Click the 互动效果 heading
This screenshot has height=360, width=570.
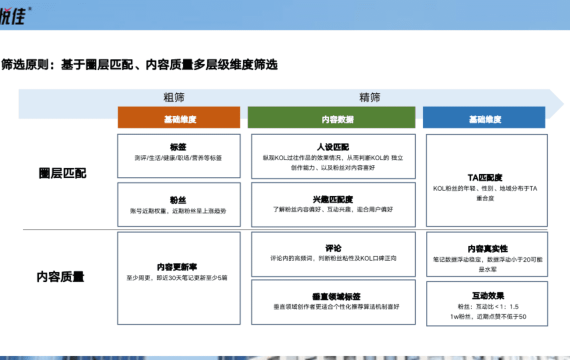(x=488, y=296)
